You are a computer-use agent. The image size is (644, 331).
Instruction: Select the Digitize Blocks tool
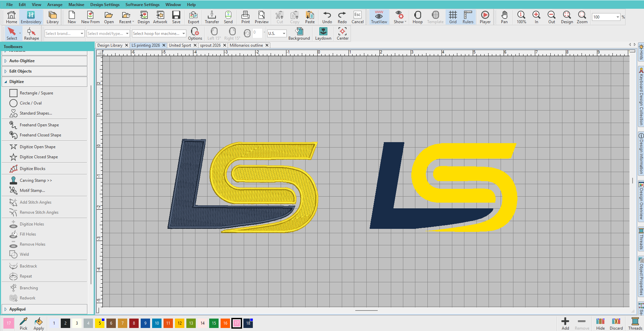point(32,169)
